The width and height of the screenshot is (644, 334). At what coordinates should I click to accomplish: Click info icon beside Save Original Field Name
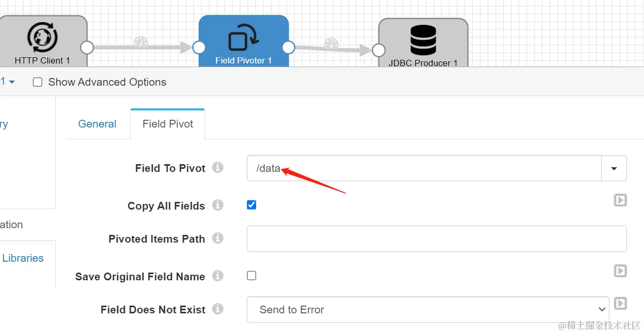point(218,276)
